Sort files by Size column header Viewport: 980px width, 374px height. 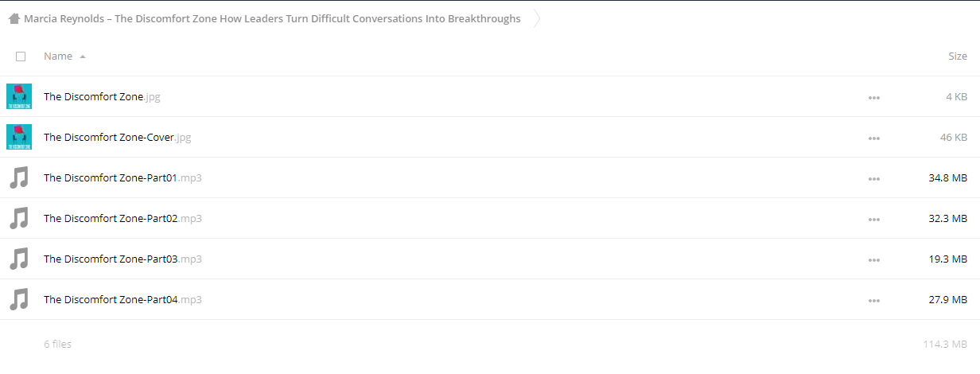pyautogui.click(x=958, y=56)
